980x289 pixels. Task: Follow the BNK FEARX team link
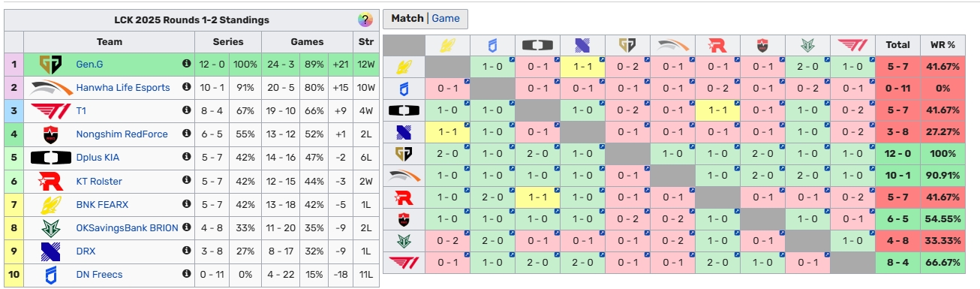tap(102, 204)
